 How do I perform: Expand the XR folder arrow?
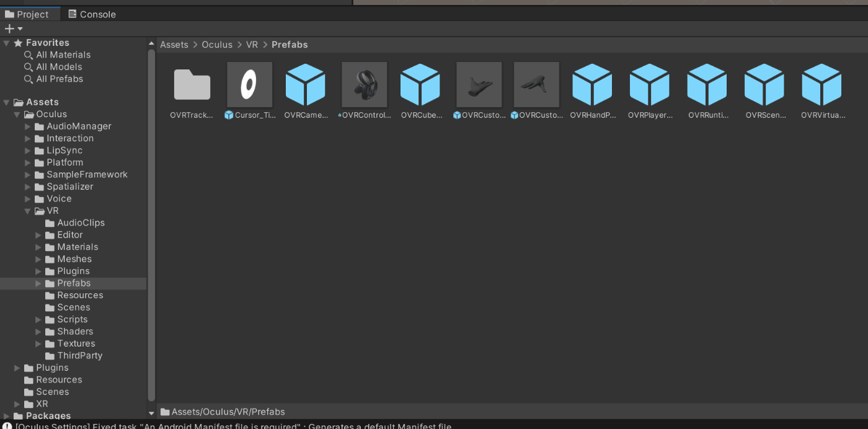click(17, 404)
